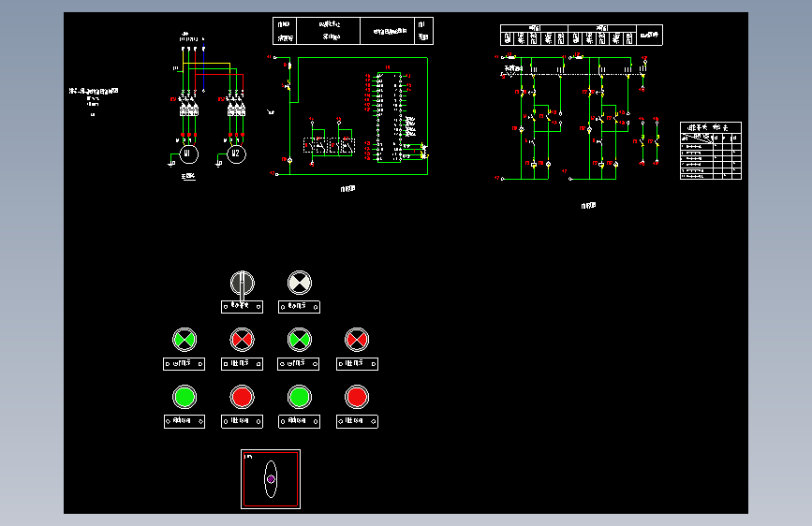Image resolution: width=812 pixels, height=526 pixels.
Task: Click the leftmost green push button
Action: click(x=185, y=397)
